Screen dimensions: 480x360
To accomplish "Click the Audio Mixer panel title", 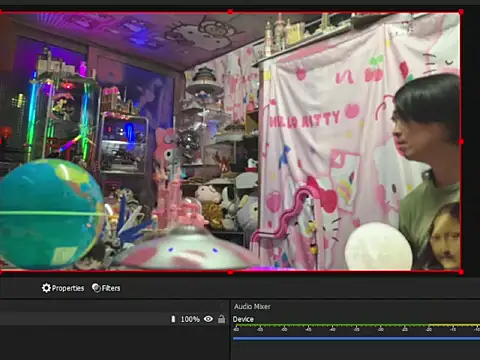I will [252, 306].
